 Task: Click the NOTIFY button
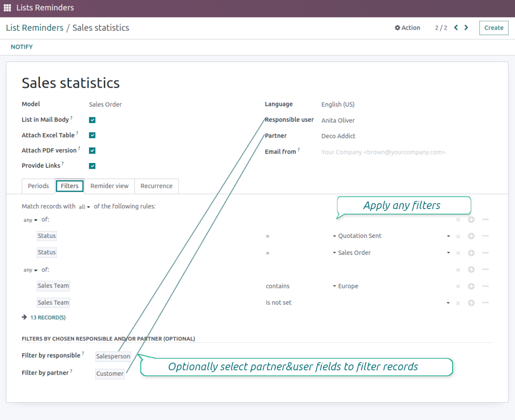pos(22,46)
